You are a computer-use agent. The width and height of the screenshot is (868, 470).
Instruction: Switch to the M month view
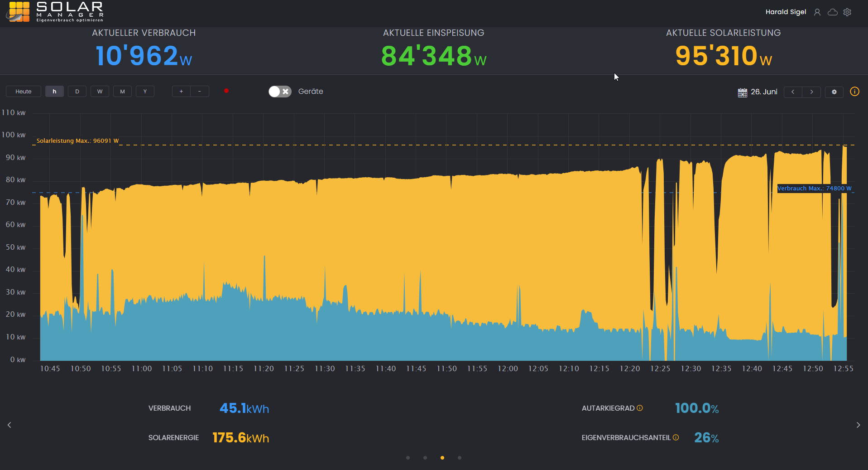pyautogui.click(x=122, y=92)
